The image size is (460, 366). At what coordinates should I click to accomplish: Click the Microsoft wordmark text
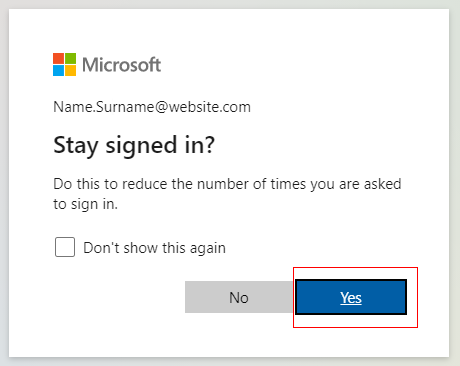pyautogui.click(x=122, y=65)
